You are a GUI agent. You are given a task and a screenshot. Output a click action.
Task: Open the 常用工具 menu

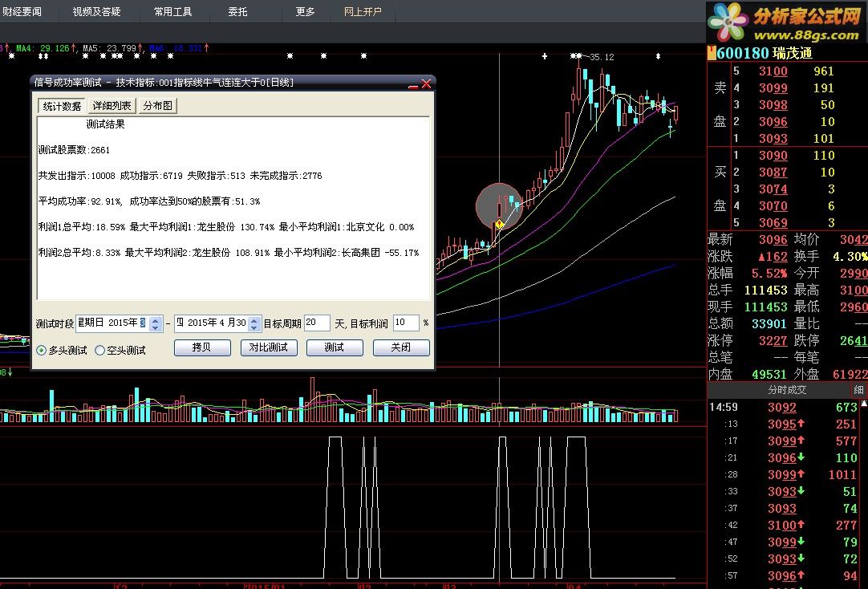coord(172,11)
